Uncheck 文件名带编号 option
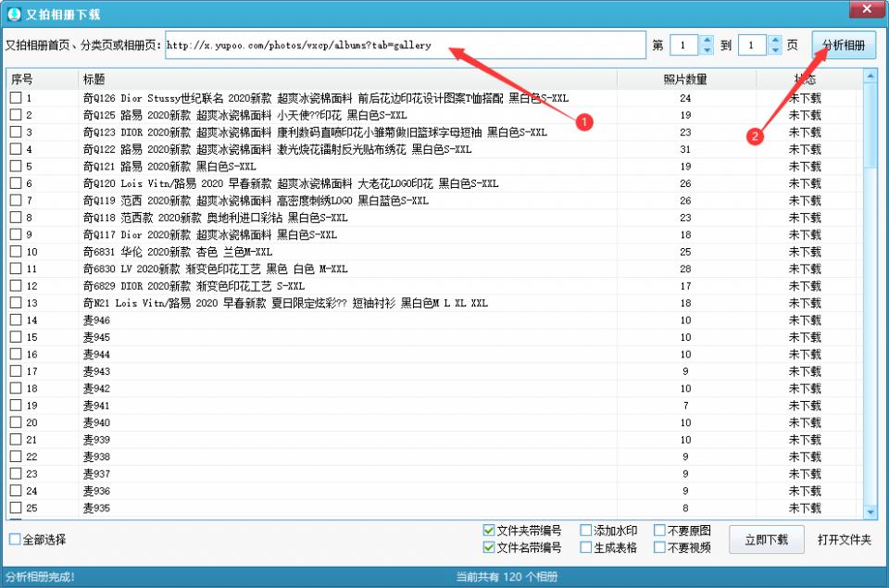889x588 pixels. click(489, 548)
